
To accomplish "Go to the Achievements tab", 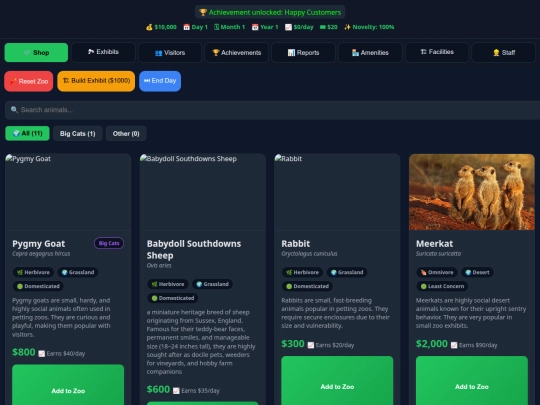I will pos(237,52).
